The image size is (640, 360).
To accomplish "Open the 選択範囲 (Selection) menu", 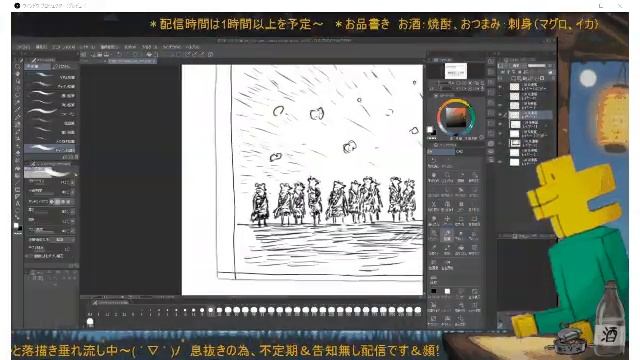I will (x=109, y=47).
